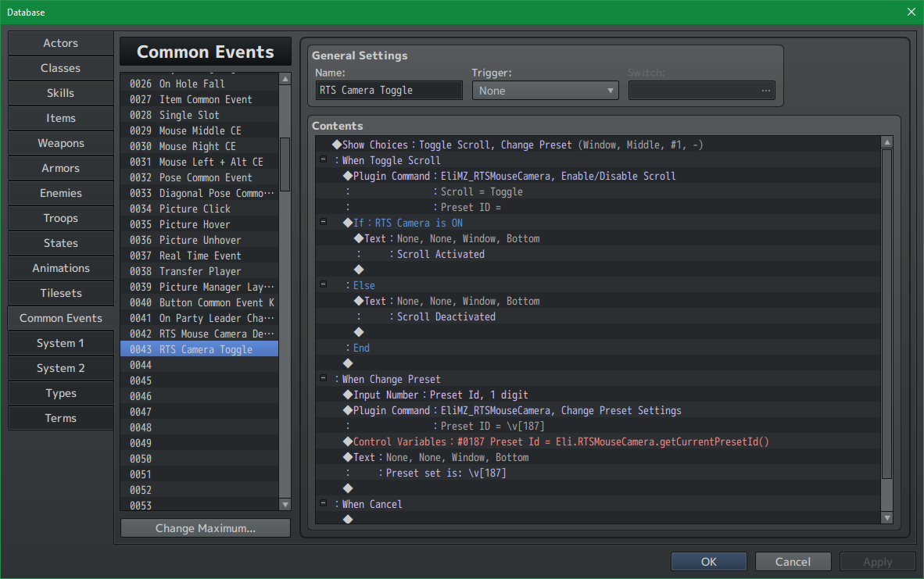Open the Actors tab

61,43
